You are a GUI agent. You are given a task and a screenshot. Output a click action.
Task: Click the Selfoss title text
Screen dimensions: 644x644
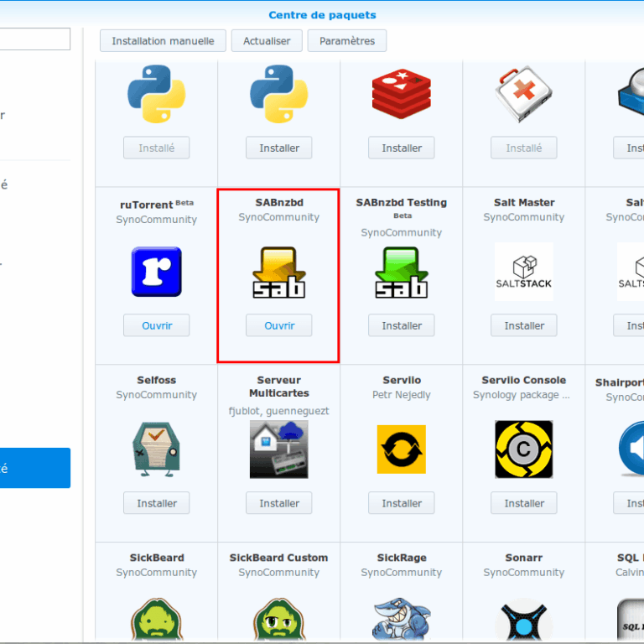tap(157, 380)
